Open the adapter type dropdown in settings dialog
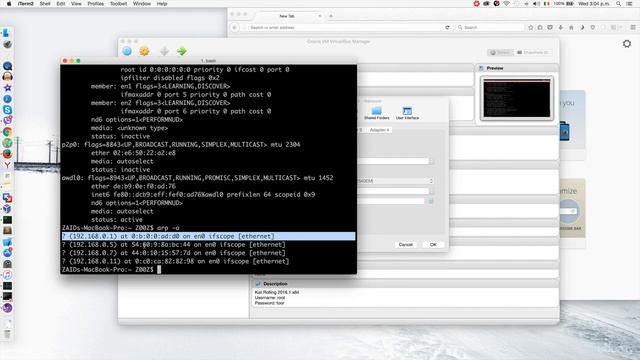The height and width of the screenshot is (360, 640). [396, 181]
